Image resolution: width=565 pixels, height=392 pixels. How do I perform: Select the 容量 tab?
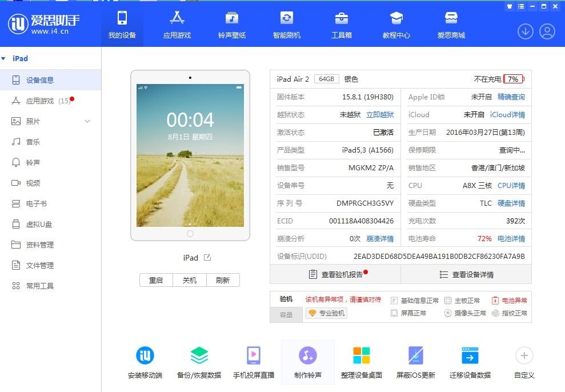(x=286, y=314)
